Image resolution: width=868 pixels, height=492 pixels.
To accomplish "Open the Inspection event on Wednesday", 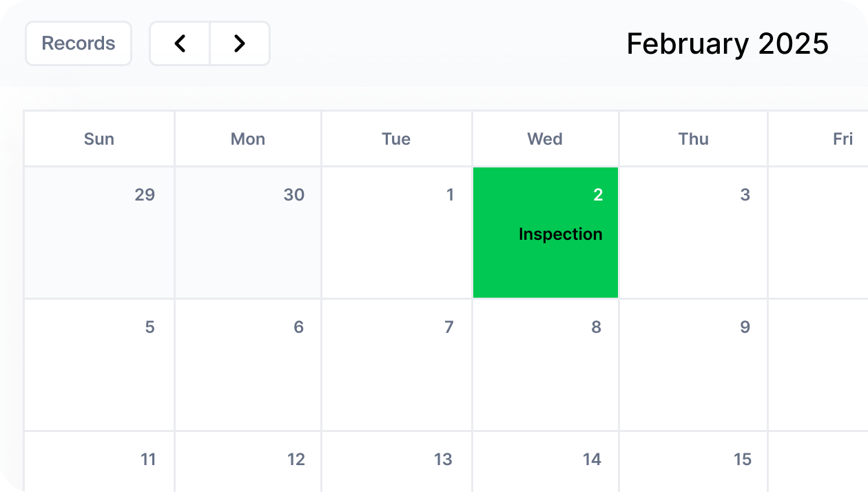I will coord(560,234).
